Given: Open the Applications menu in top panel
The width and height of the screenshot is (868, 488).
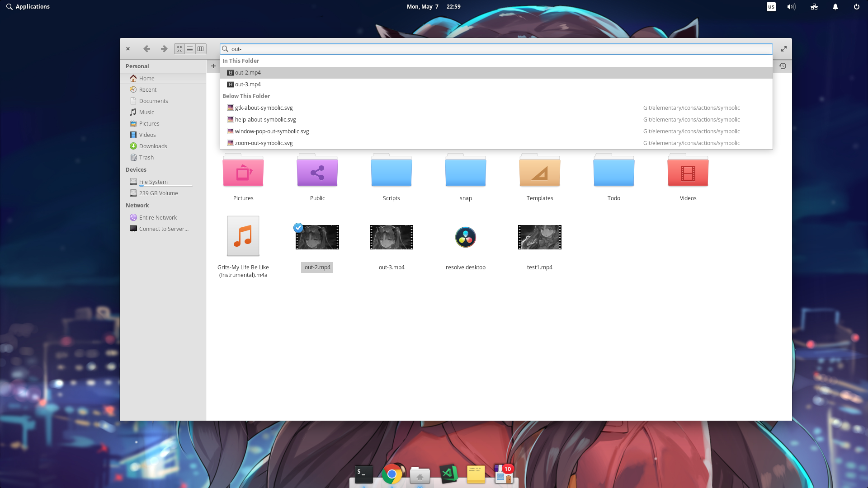Looking at the screenshot, I should coord(28,6).
